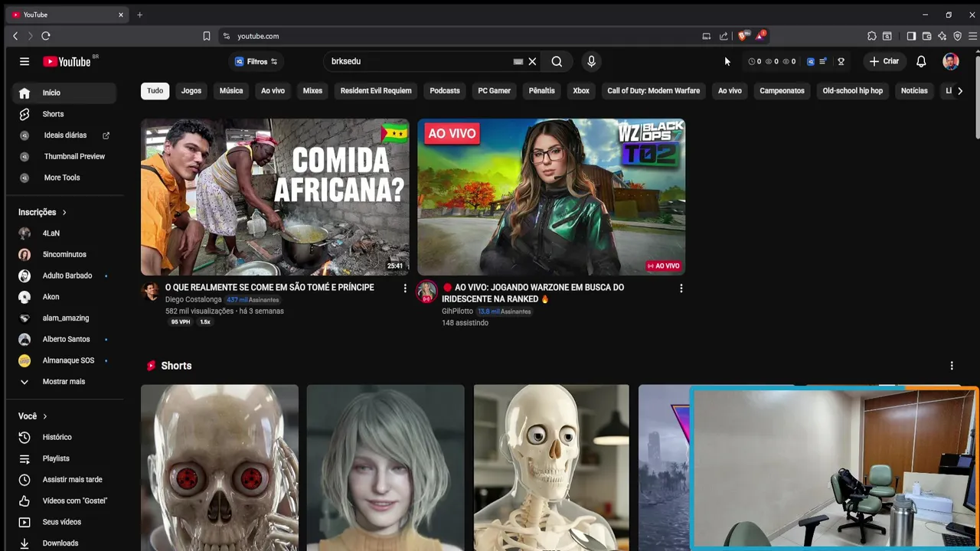The width and height of the screenshot is (980, 551).
Task: Open the YouTube hamburger guide menu
Action: [x=24, y=61]
